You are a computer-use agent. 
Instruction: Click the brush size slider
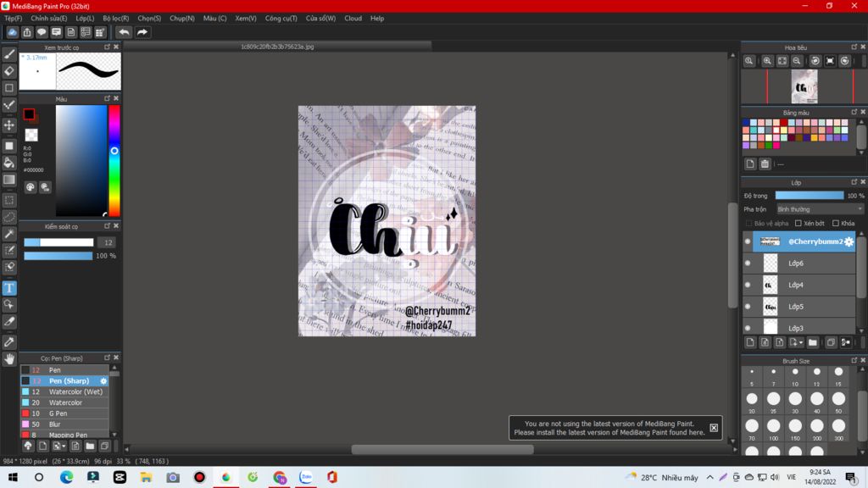click(x=58, y=242)
